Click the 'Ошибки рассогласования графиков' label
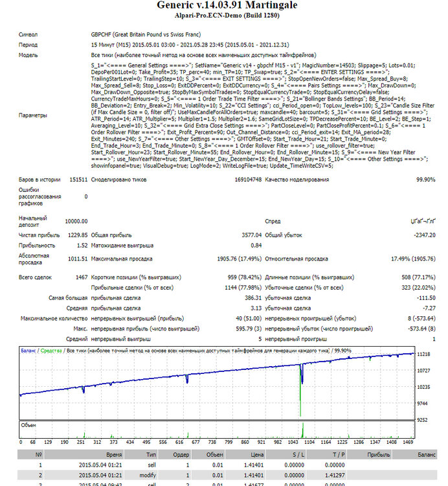 [x=39, y=196]
